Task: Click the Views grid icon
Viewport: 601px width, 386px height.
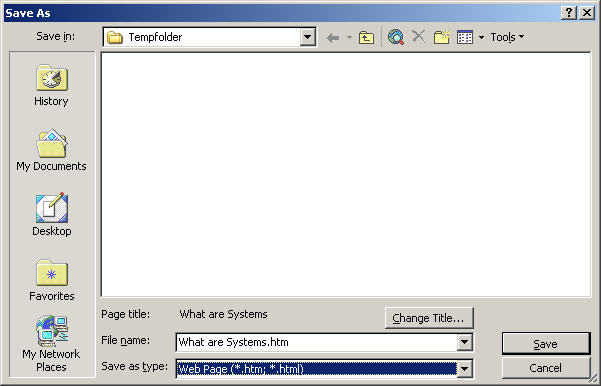Action: point(465,37)
